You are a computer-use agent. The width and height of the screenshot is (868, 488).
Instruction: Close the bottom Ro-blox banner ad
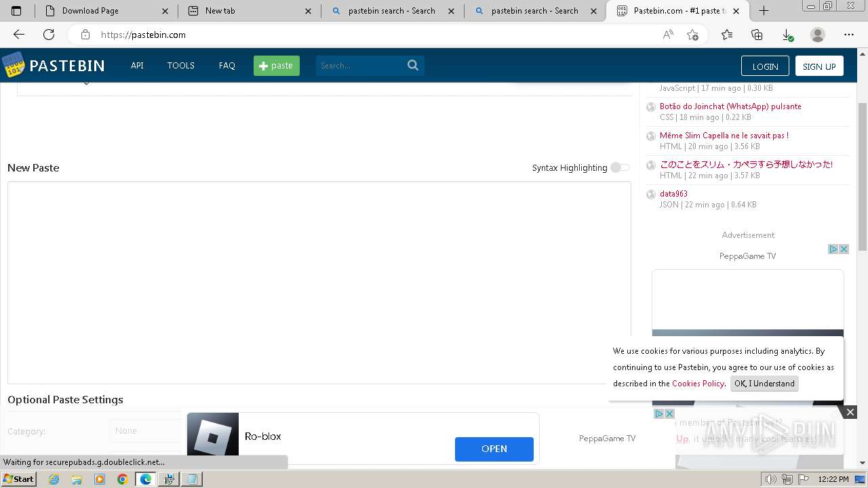coord(669,413)
